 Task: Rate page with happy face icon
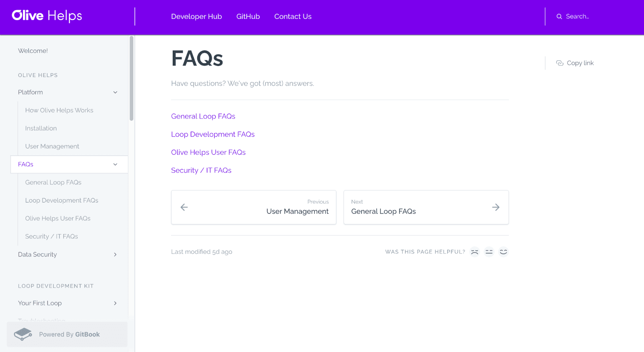point(504,252)
